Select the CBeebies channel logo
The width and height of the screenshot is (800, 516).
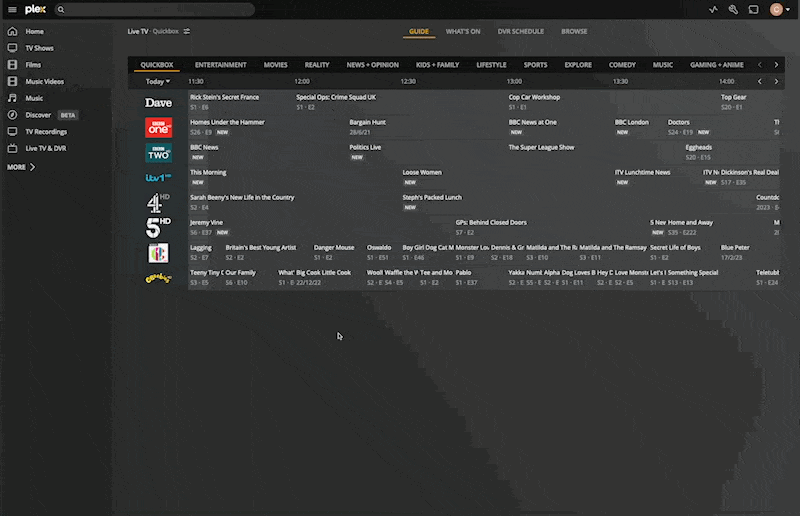[x=158, y=278]
